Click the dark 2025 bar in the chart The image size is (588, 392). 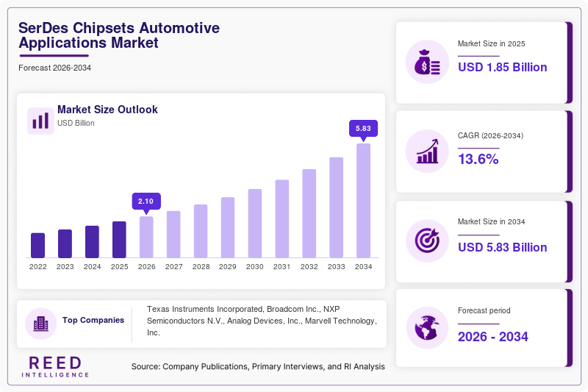pyautogui.click(x=119, y=240)
